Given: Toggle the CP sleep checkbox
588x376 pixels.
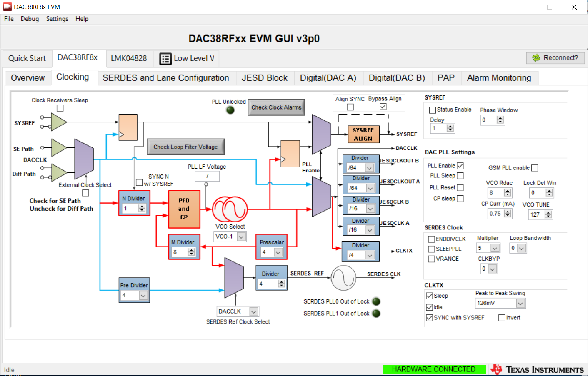Looking at the screenshot, I should click(x=460, y=199).
